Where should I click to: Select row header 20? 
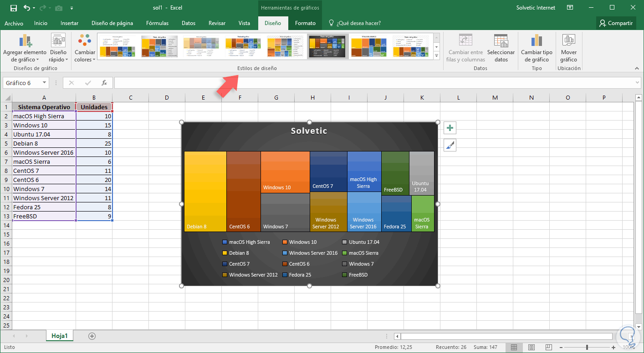[6, 280]
